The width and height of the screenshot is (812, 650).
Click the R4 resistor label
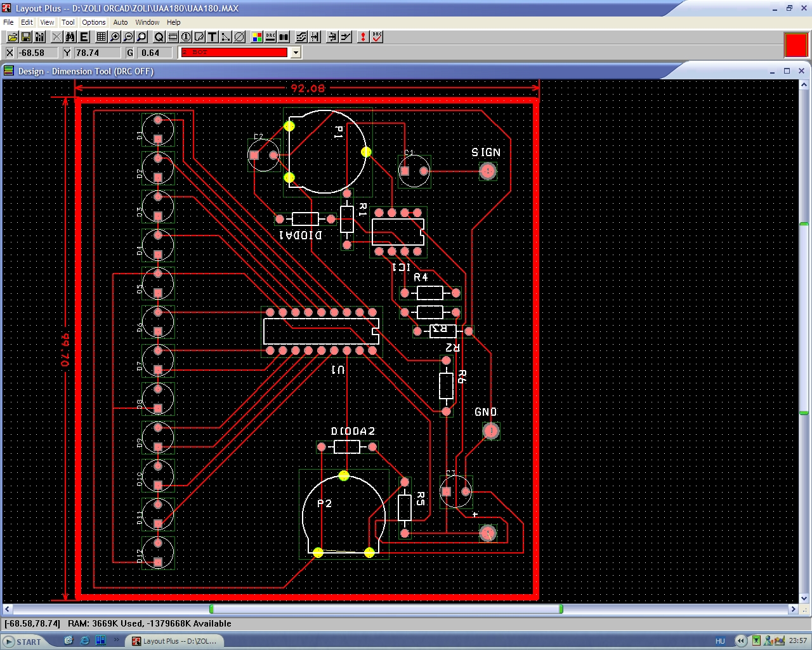(x=421, y=277)
